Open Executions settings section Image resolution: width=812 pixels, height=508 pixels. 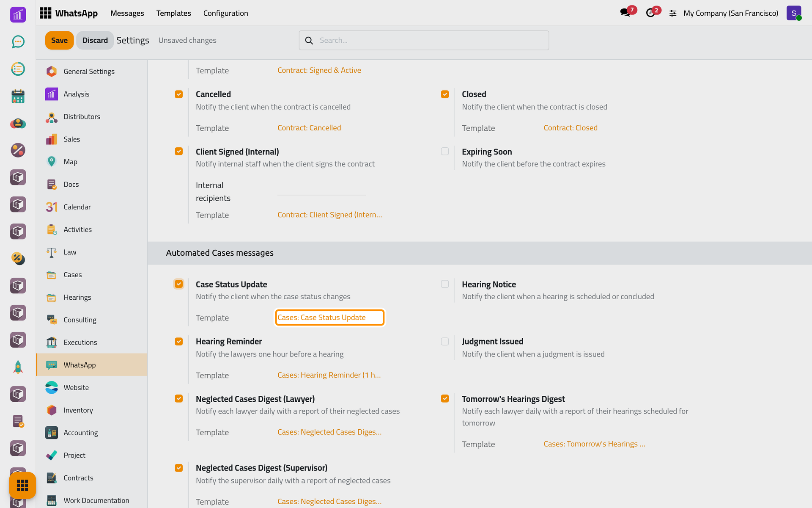[x=92, y=342]
